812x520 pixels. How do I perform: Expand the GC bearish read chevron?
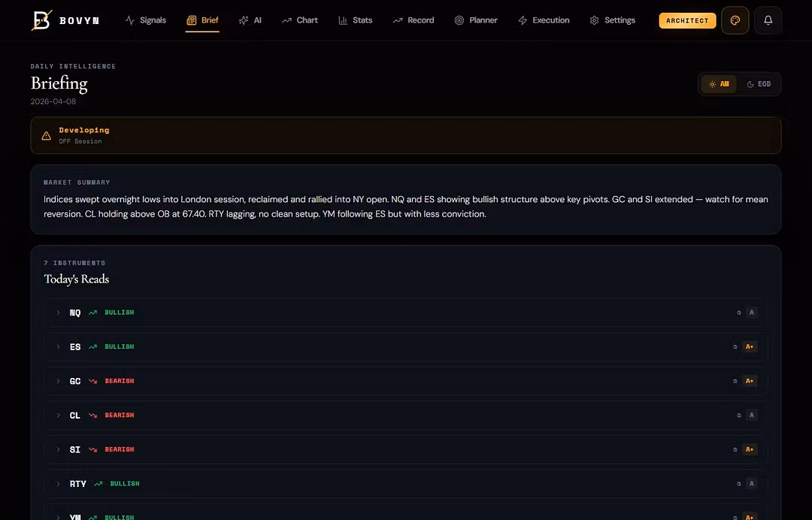tap(58, 381)
